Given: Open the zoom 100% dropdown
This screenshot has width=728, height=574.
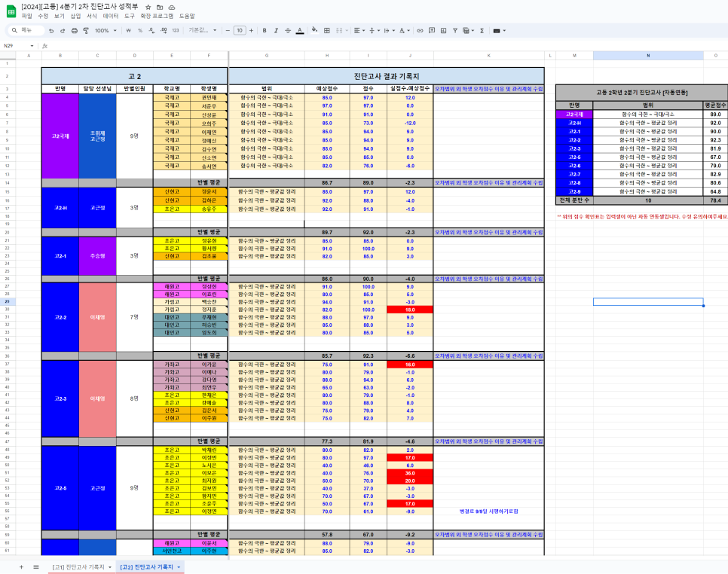Looking at the screenshot, I should [x=106, y=31].
